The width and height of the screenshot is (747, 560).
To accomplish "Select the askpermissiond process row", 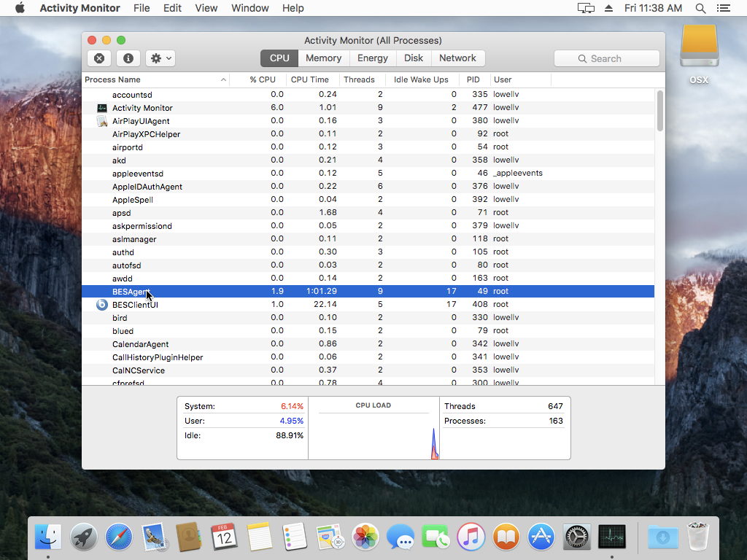I will pos(368,225).
